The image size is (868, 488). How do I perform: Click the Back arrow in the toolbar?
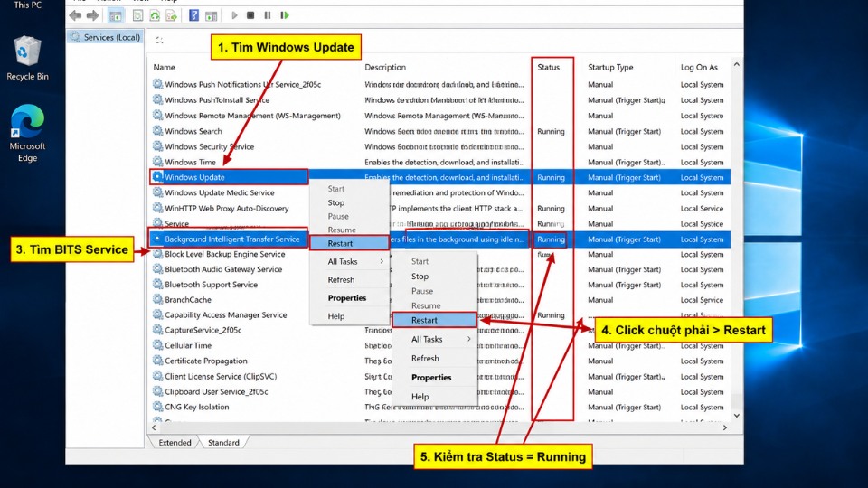point(75,15)
